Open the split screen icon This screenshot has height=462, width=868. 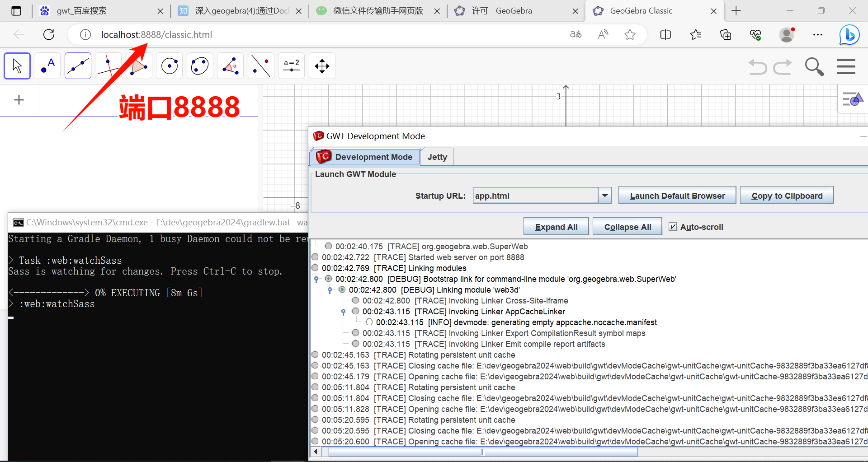665,34
